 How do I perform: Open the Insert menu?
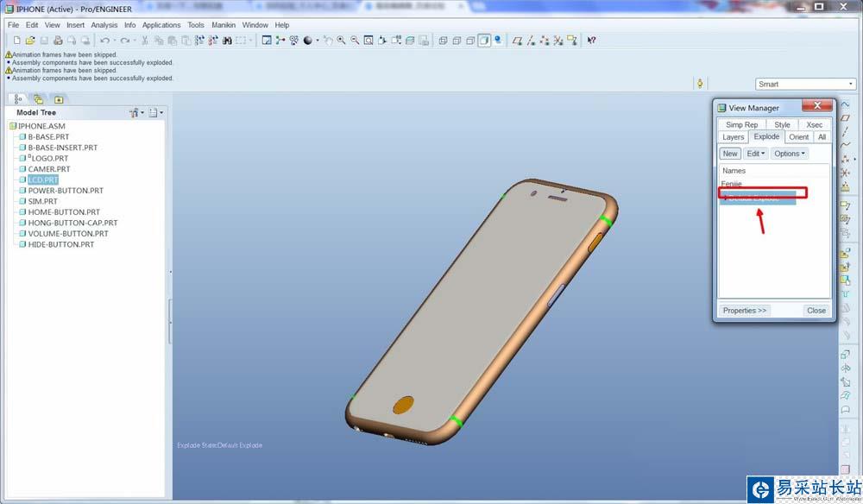click(75, 25)
